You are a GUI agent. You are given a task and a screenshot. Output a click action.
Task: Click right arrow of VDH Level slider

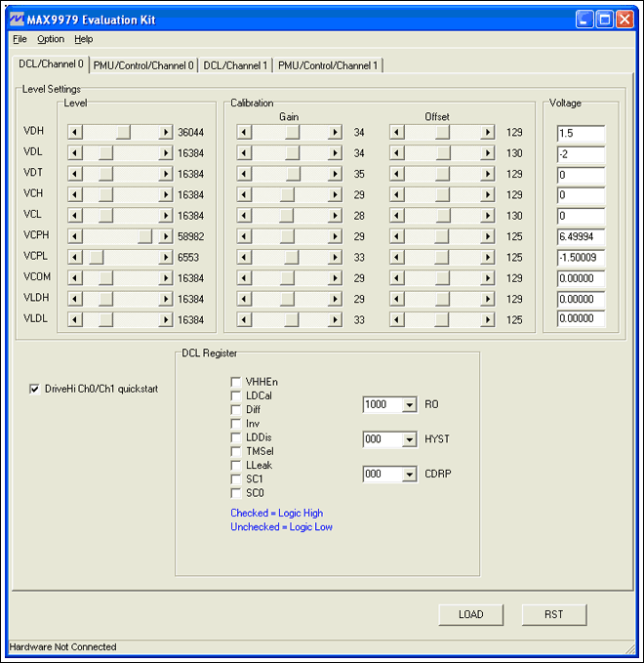[167, 132]
